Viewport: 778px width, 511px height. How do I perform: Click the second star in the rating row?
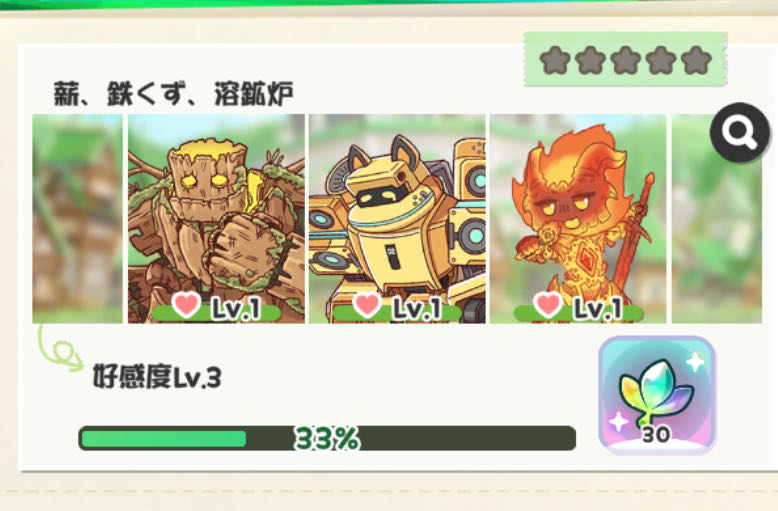[x=590, y=61]
